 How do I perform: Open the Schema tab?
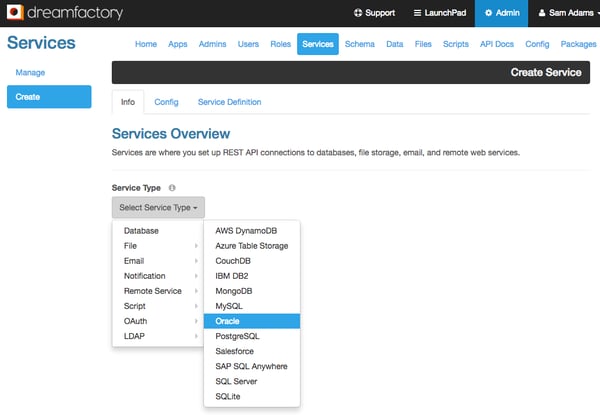coord(360,44)
